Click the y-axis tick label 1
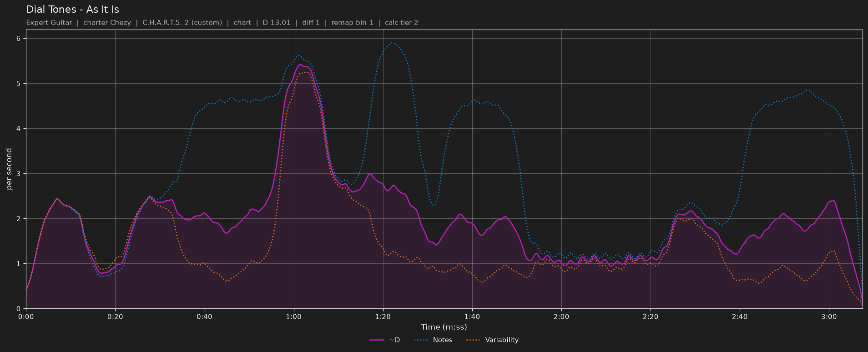The height and width of the screenshot is (352, 868). [x=19, y=264]
